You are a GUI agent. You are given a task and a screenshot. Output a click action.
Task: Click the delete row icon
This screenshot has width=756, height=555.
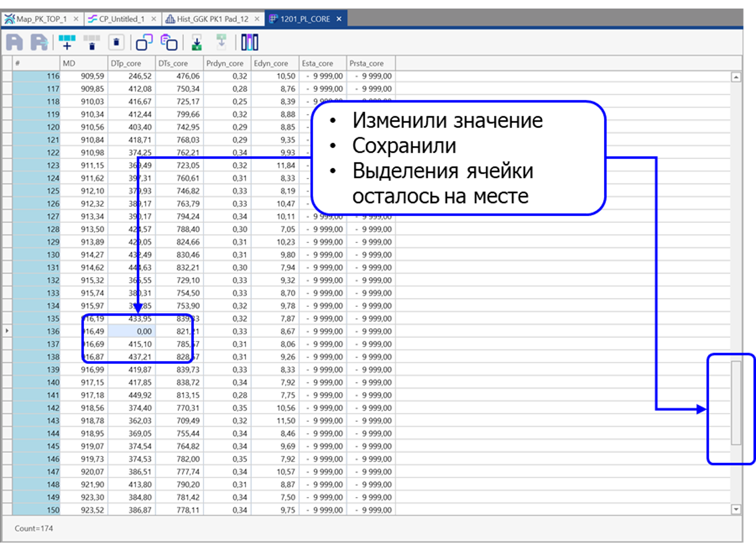[92, 42]
